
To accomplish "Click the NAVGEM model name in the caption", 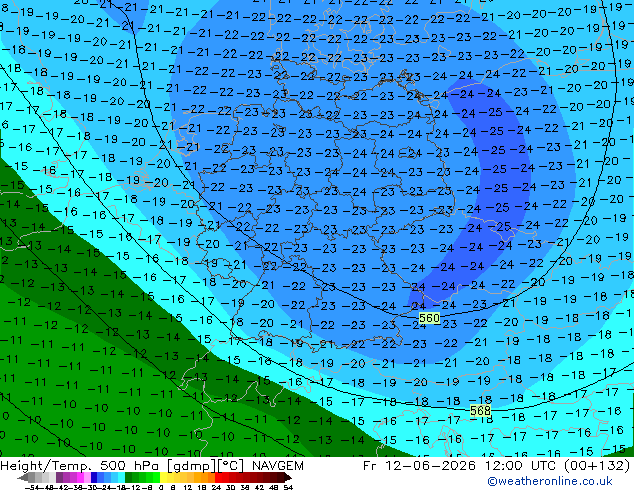I will point(278,466).
